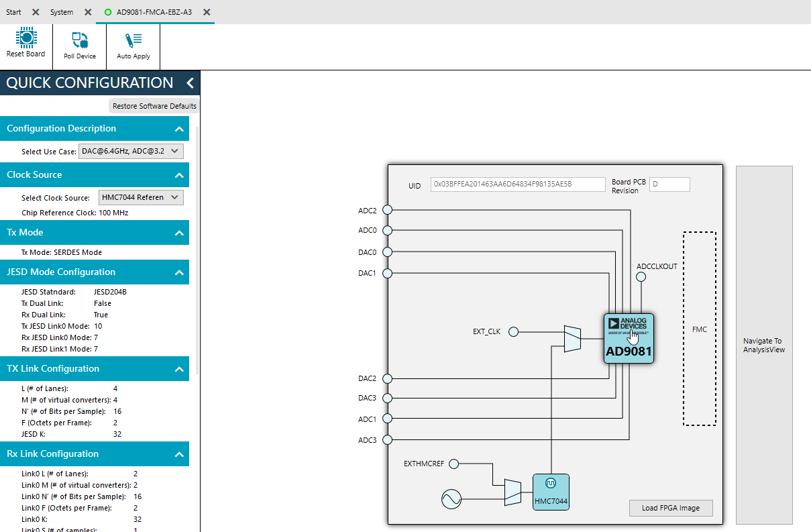Click the FMC connector block

[700, 329]
